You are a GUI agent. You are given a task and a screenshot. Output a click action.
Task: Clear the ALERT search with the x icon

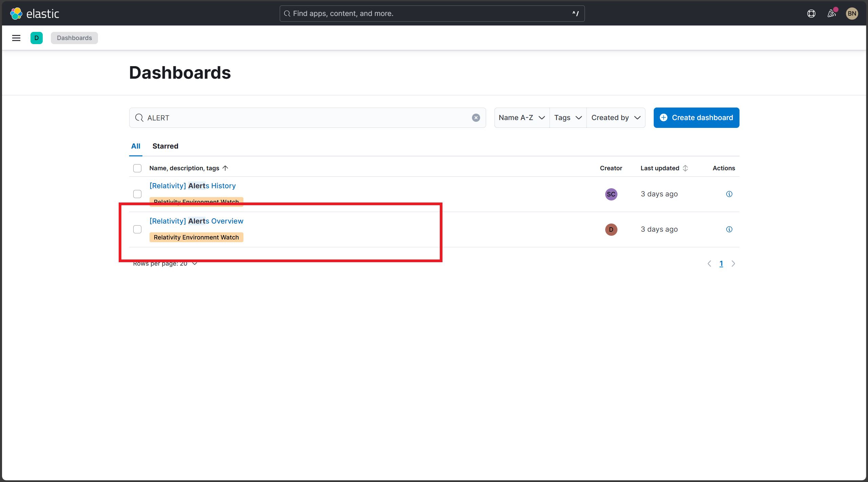[x=476, y=118]
